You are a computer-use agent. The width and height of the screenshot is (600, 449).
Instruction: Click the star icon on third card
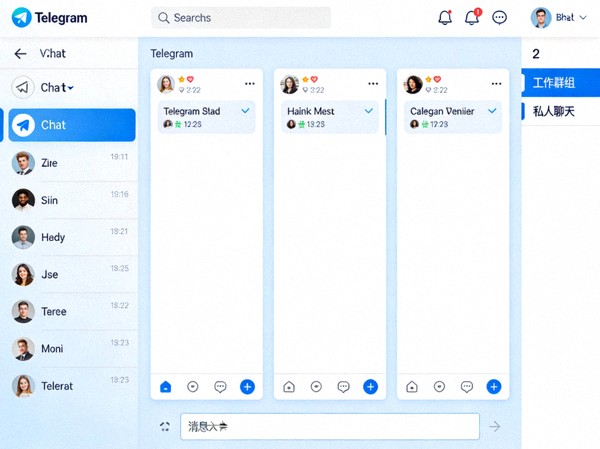pos(428,79)
